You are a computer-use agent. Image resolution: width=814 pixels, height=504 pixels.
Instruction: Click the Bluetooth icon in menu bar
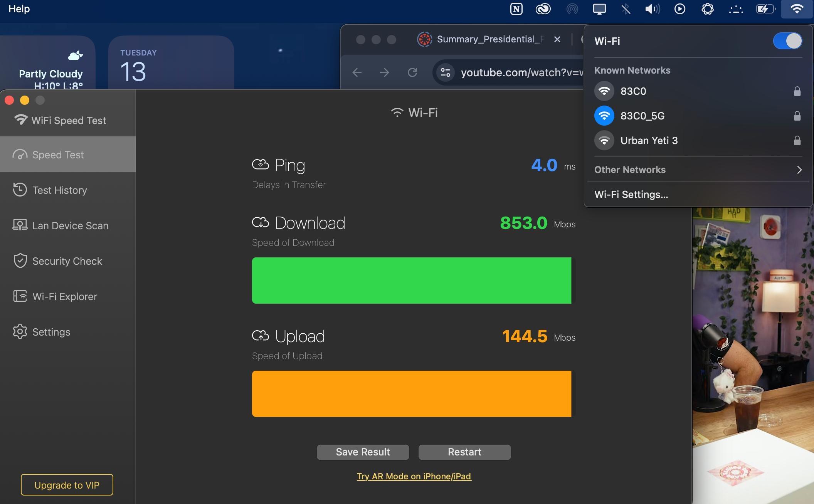click(x=626, y=9)
